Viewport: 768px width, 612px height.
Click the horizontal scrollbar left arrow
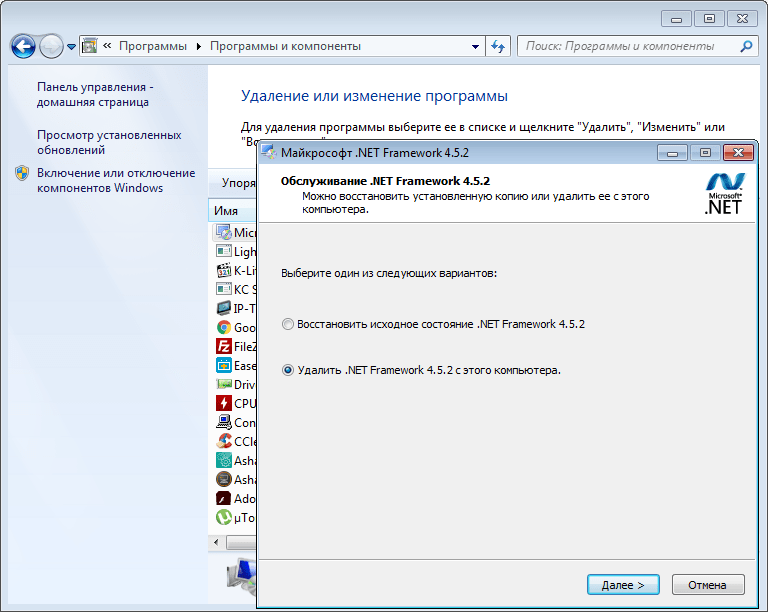(x=216, y=542)
